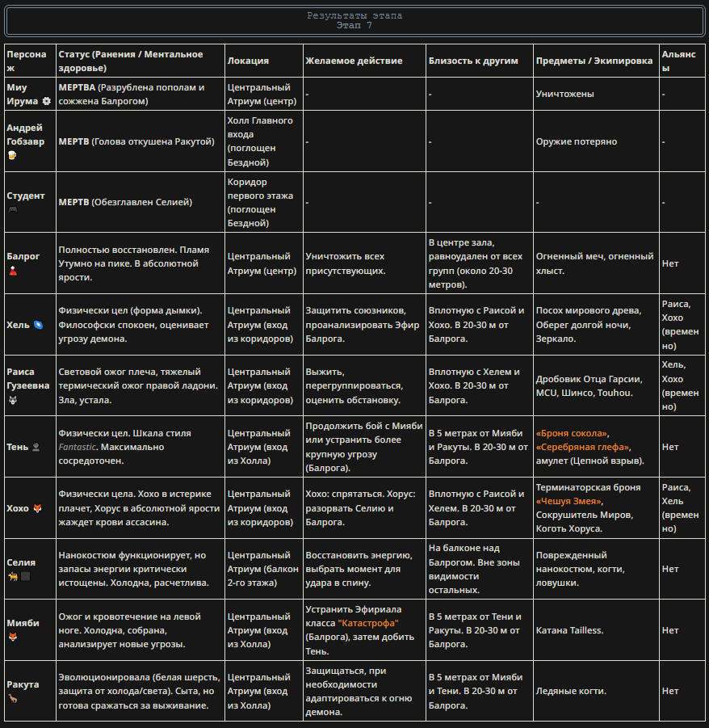Click the «Предметы / Экипировка» column header
This screenshot has width=709, height=728.
click(594, 61)
